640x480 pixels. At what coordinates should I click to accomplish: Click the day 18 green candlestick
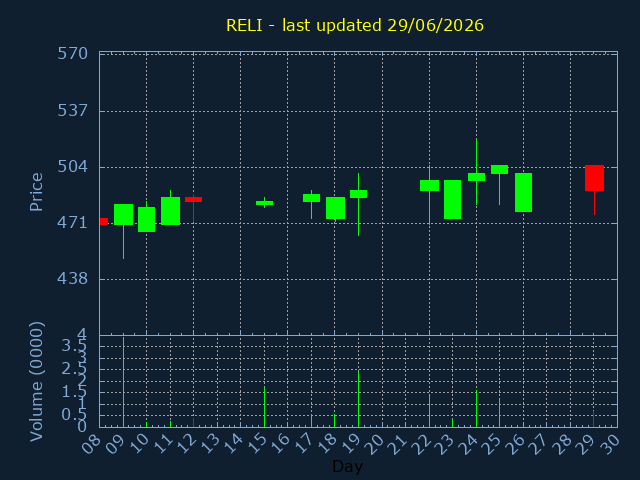(x=336, y=208)
